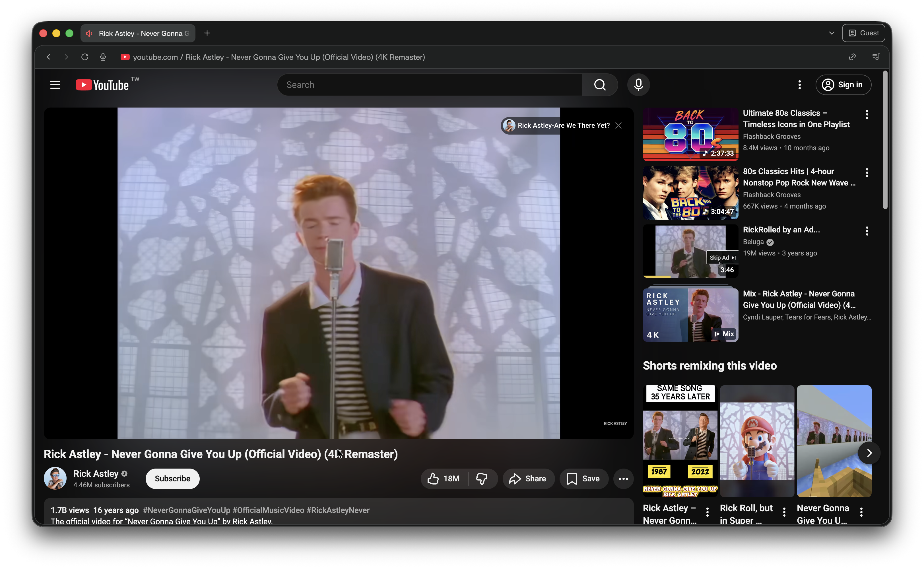Viewport: 924px width, 569px height.
Task: Open the Beluga channel name
Action: coord(753,242)
